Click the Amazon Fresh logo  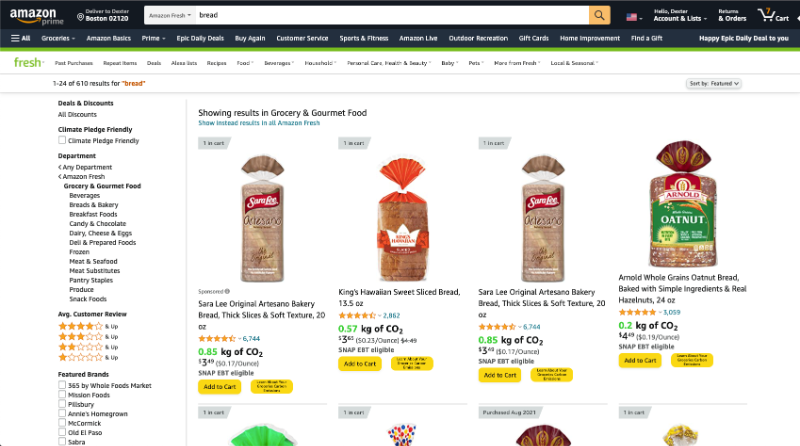[x=28, y=62]
